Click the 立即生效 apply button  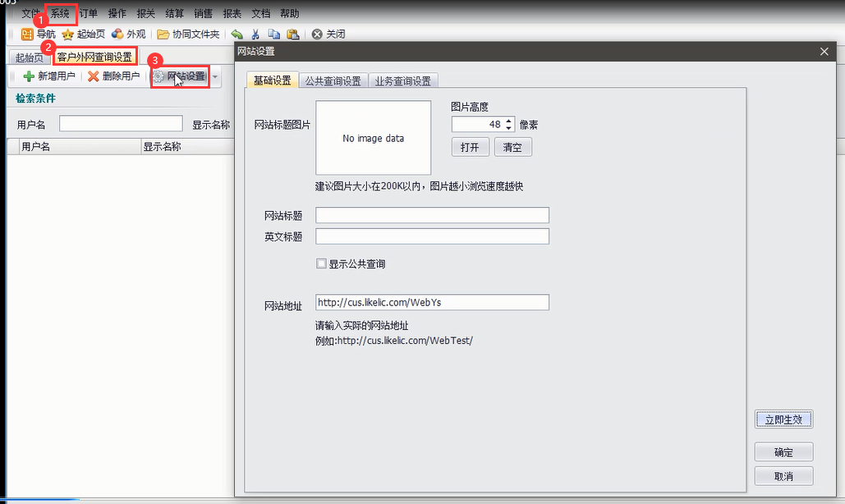[x=783, y=419]
